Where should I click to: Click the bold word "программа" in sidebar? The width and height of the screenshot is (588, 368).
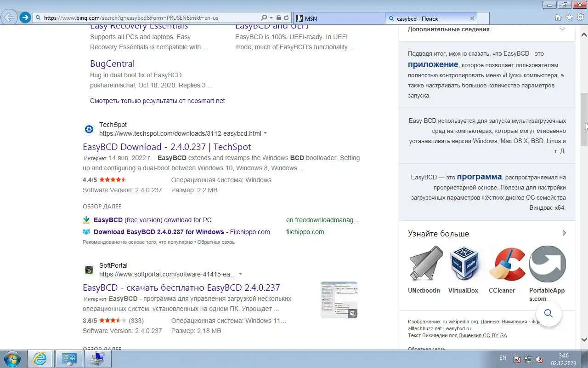(x=479, y=177)
